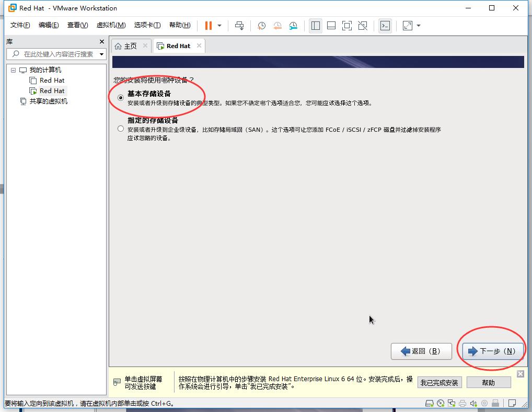The image size is (532, 412).
Task: Close the Red Hat tab
Action: [199, 45]
